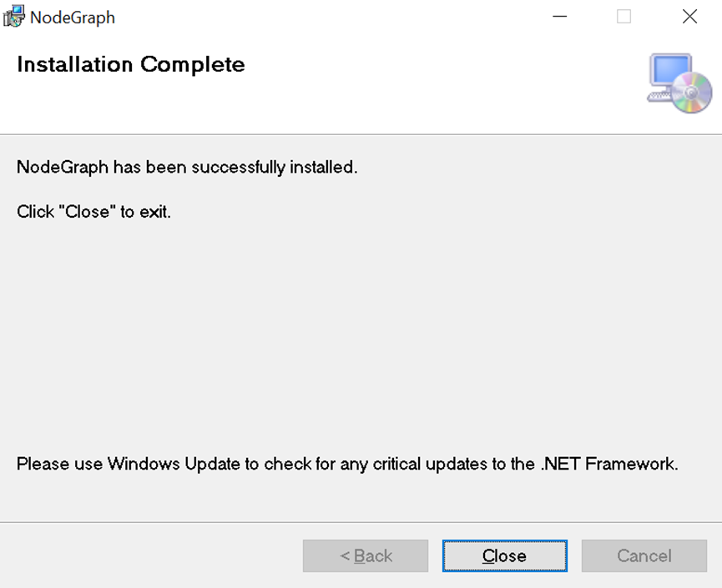Click the Windows Update .NET Framework notice

tap(347, 464)
